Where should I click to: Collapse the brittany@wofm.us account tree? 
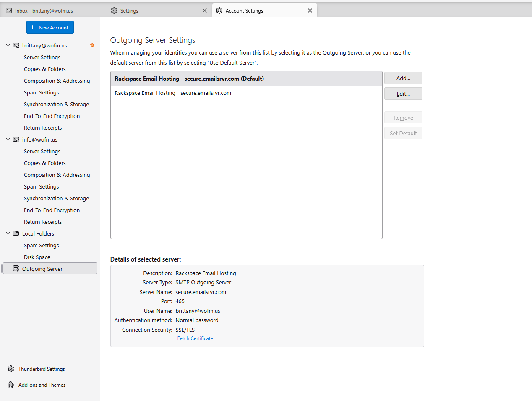click(8, 45)
